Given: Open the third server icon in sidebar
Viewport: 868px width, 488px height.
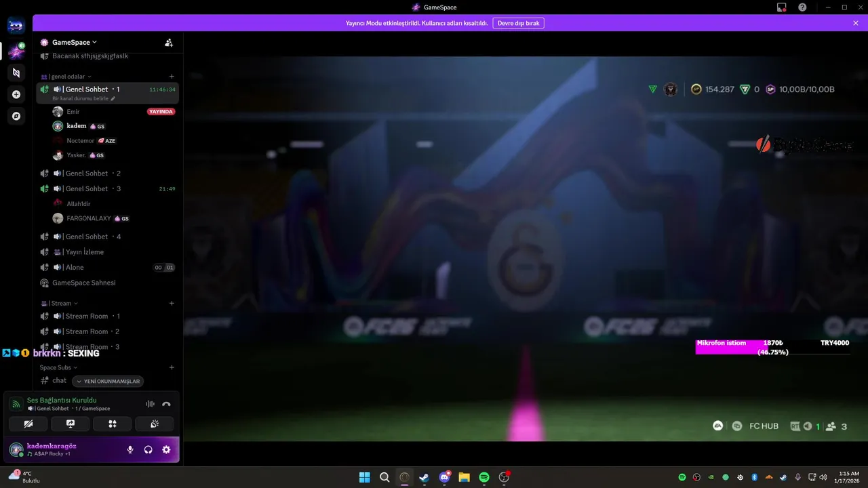Looking at the screenshot, I should click(16, 73).
